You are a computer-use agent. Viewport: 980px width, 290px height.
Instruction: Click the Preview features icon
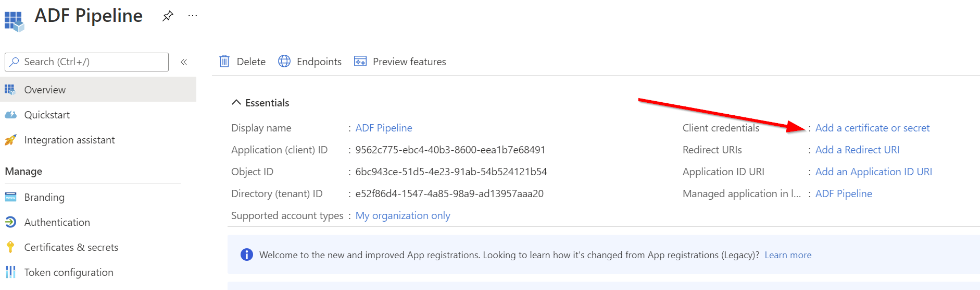point(360,62)
